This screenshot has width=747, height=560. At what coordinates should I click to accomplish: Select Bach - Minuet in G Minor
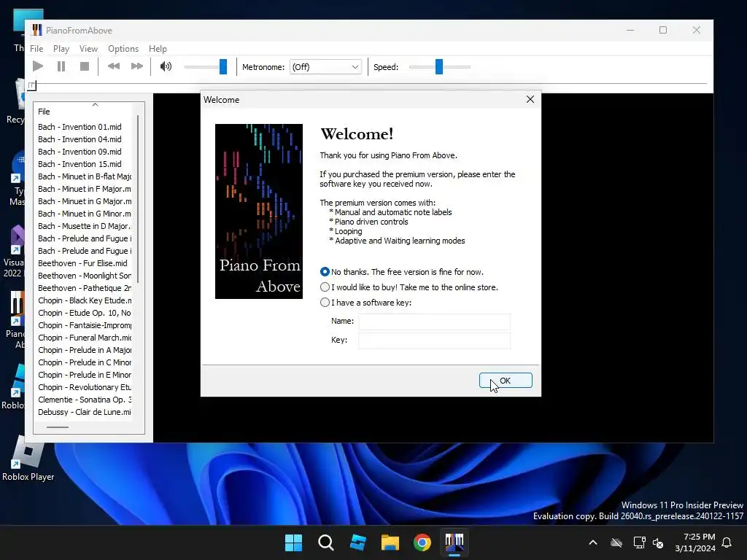(85, 214)
